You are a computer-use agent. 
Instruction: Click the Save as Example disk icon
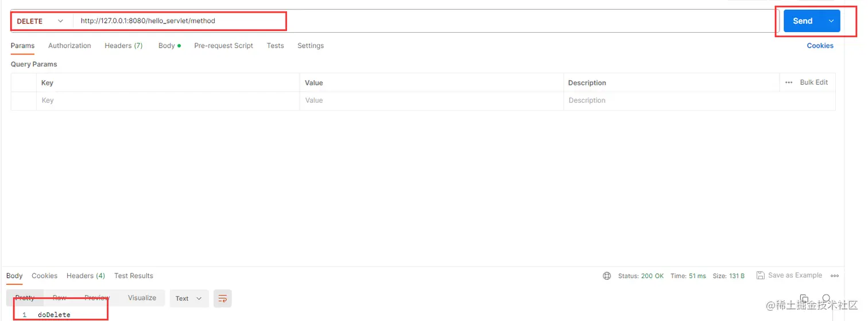[760, 276]
